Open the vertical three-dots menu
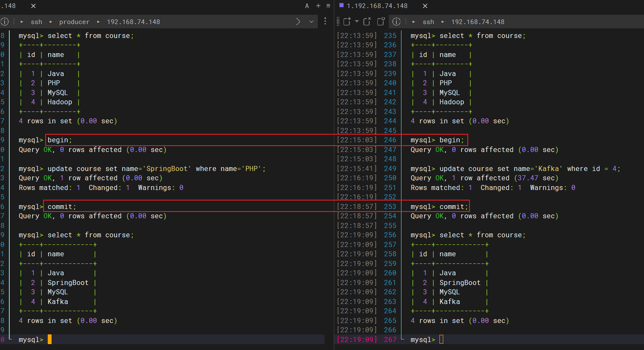 (x=325, y=21)
